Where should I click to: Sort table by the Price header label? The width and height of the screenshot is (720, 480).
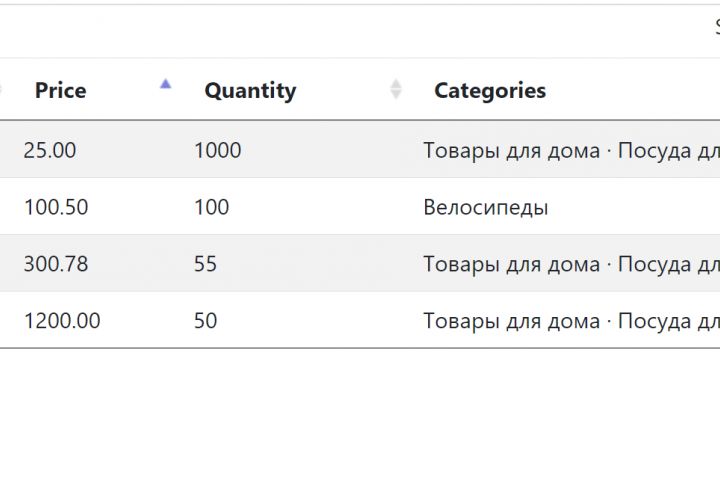pyautogui.click(x=60, y=90)
